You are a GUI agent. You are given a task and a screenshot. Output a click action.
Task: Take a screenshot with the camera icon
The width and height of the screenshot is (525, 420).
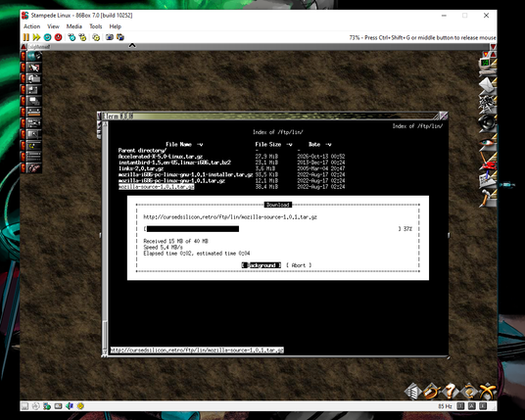110,37
